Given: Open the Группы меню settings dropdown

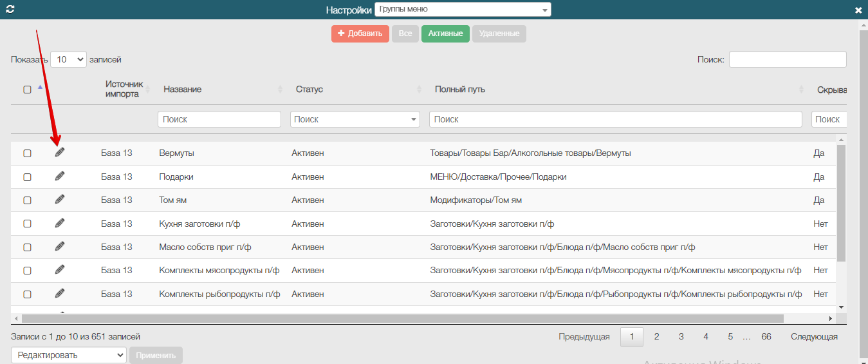Looking at the screenshot, I should click(x=462, y=10).
